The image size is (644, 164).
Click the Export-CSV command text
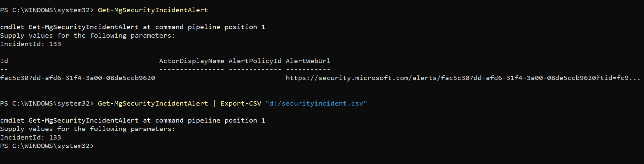[x=241, y=104]
